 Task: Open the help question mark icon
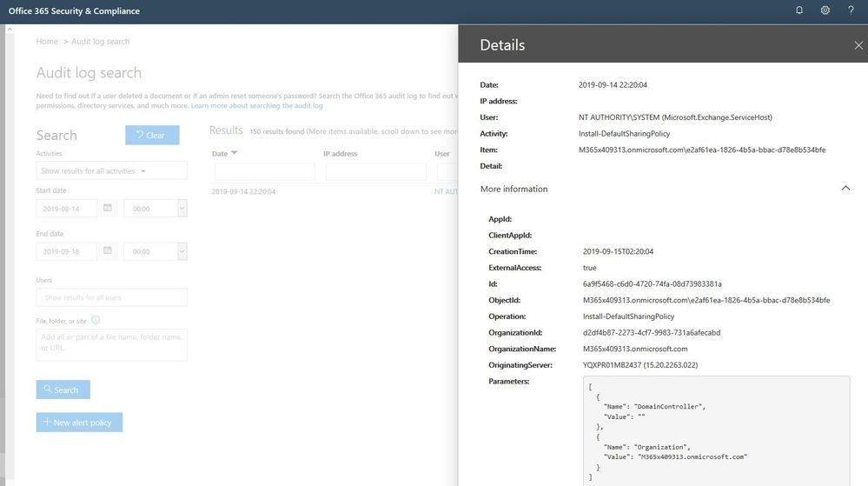click(851, 10)
